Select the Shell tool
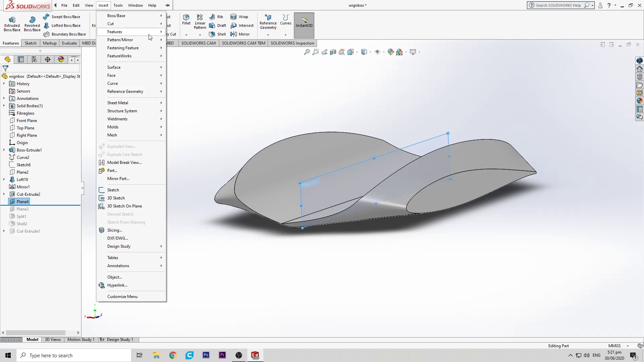Image resolution: width=644 pixels, height=362 pixels. click(x=218, y=34)
